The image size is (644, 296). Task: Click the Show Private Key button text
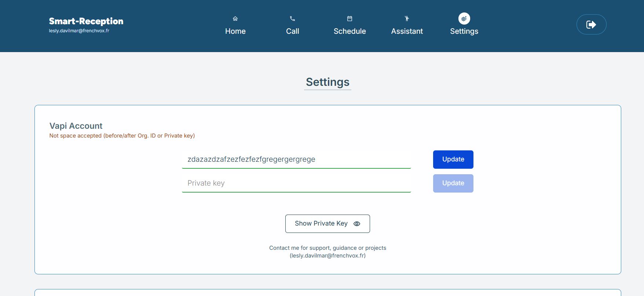click(321, 224)
